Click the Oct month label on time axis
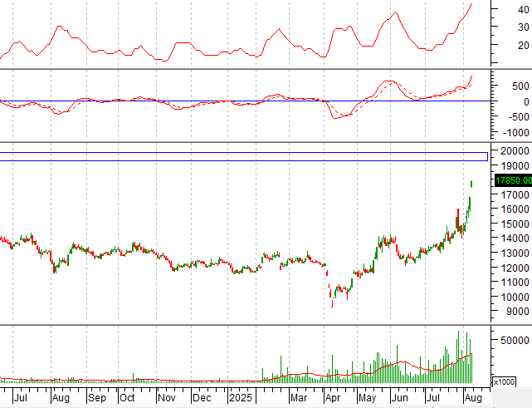Image resolution: width=532 pixels, height=408 pixels. 127,398
